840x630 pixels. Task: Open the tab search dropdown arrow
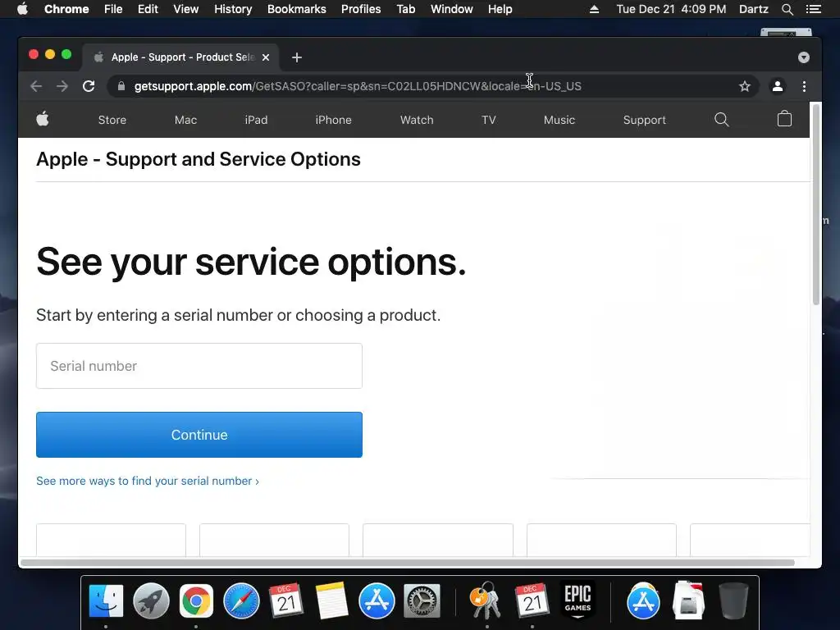804,57
